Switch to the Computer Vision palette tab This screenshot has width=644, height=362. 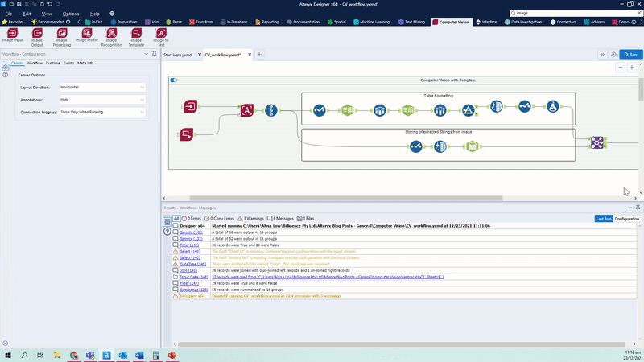[451, 22]
